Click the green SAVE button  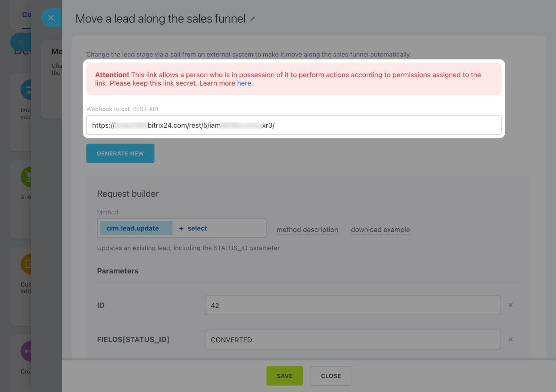pyautogui.click(x=285, y=376)
